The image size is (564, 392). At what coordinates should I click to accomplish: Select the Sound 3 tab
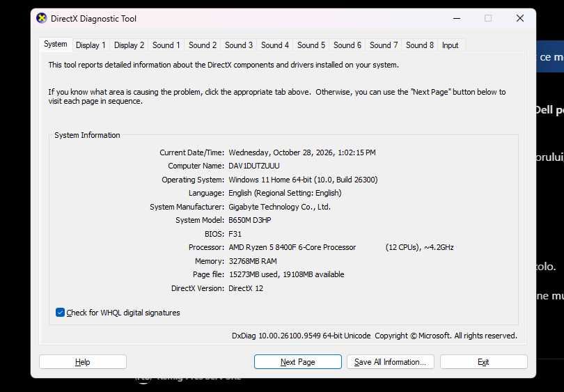[x=239, y=45]
